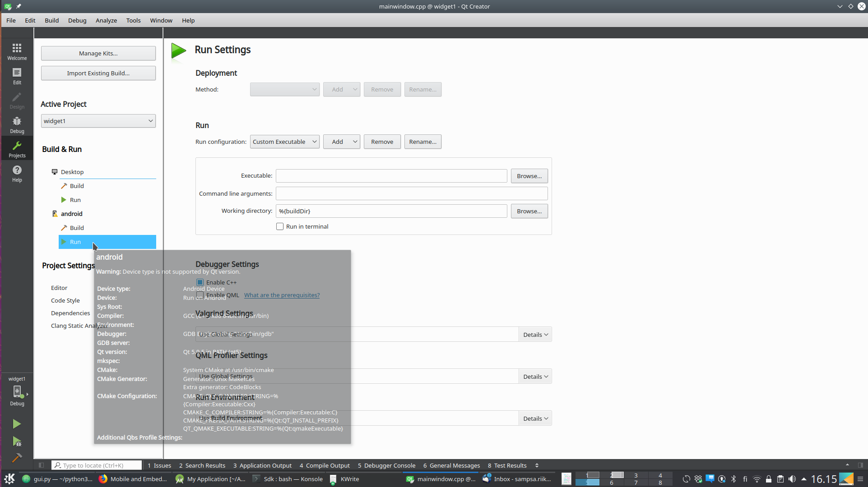868x487 pixels.
Task: Open Dependencies project settings
Action: 70,313
